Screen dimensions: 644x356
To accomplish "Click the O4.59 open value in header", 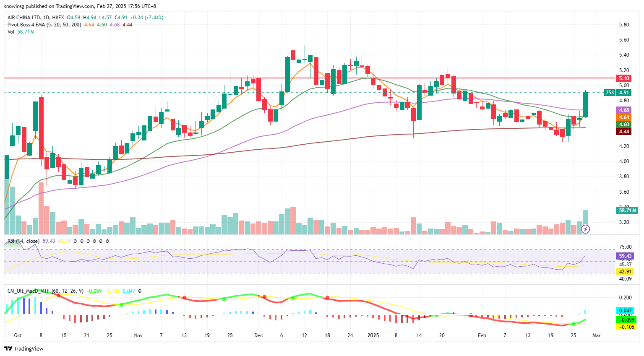I will (x=73, y=18).
